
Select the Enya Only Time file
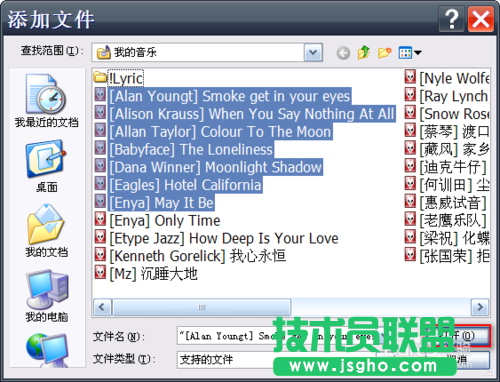[x=157, y=220]
